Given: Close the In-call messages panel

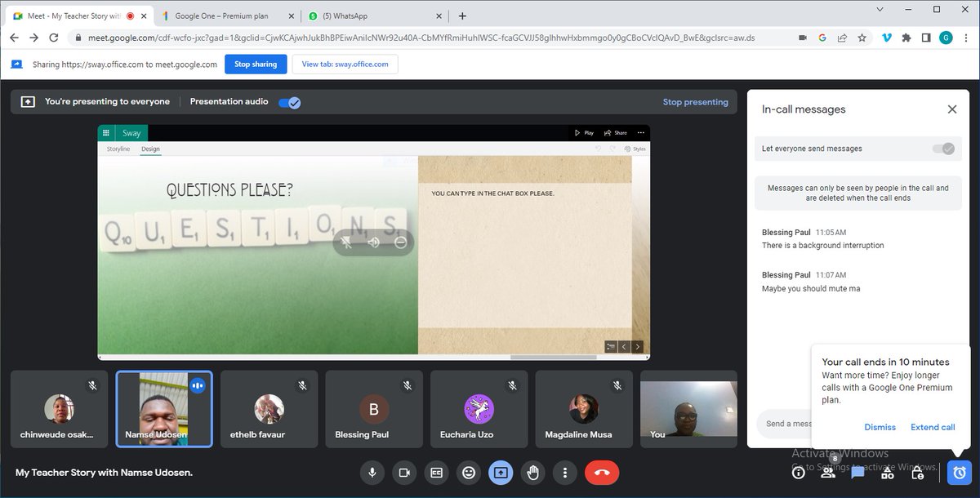Looking at the screenshot, I should click(x=951, y=109).
